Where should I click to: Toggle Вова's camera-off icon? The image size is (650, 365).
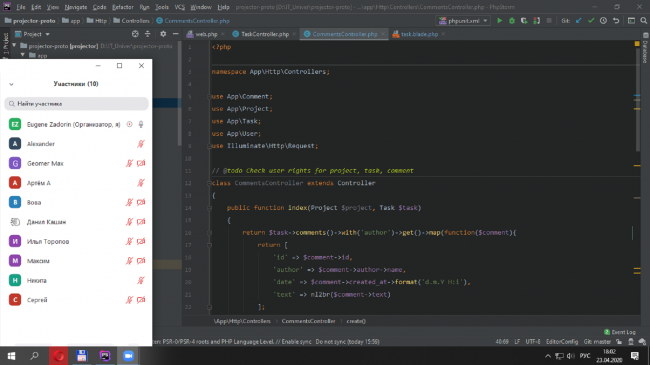point(141,202)
